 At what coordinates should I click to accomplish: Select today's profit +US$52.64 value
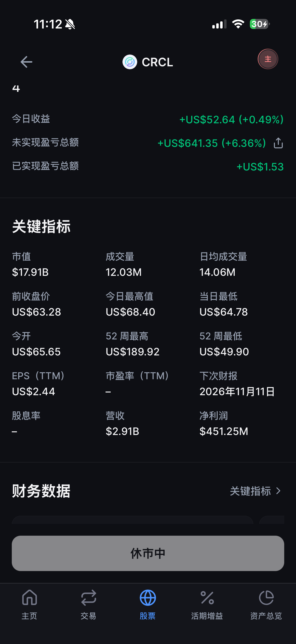click(x=231, y=120)
